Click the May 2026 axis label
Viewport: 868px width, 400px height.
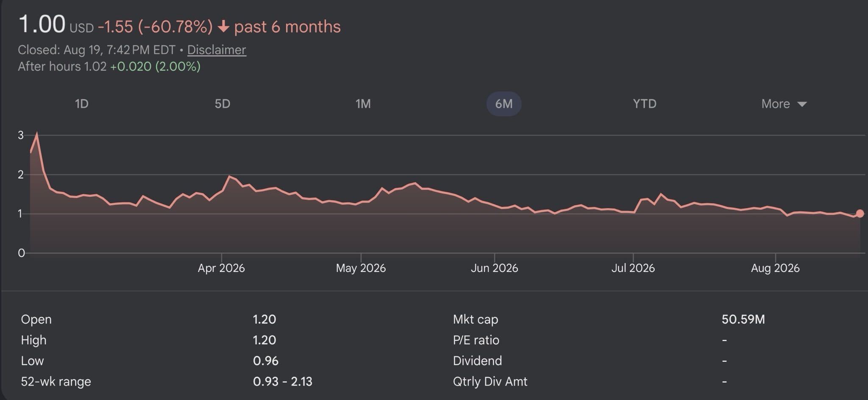tap(361, 268)
